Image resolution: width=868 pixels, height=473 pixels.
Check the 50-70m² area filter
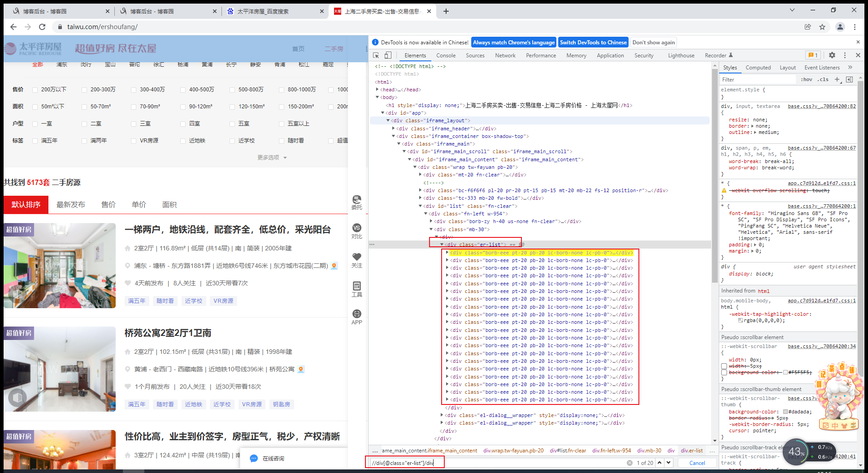click(x=84, y=107)
